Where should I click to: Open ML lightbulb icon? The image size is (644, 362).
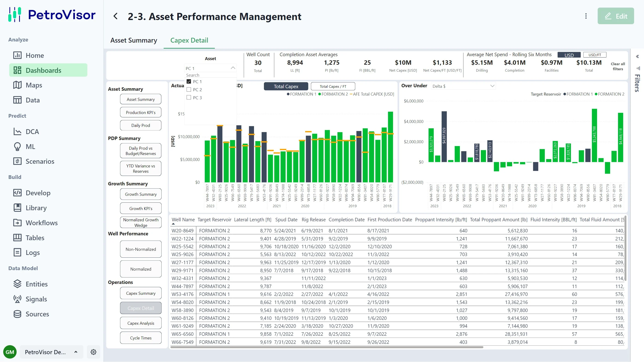(17, 147)
